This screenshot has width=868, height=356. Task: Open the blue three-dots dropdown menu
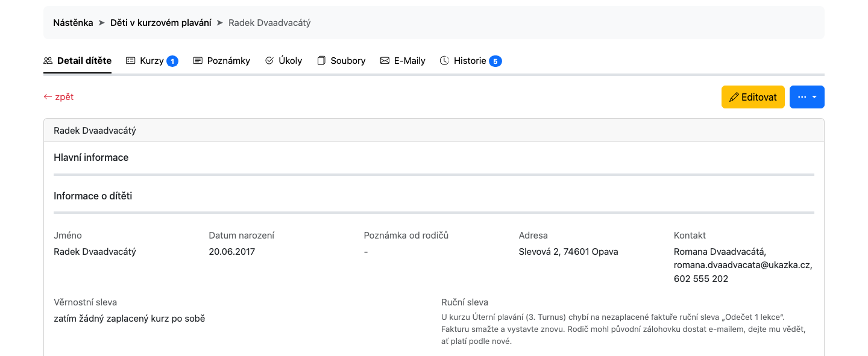[807, 97]
